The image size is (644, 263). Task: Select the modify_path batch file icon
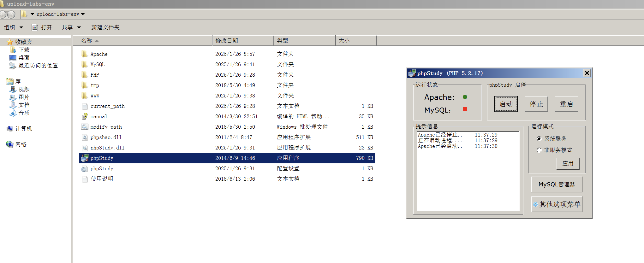[85, 127]
